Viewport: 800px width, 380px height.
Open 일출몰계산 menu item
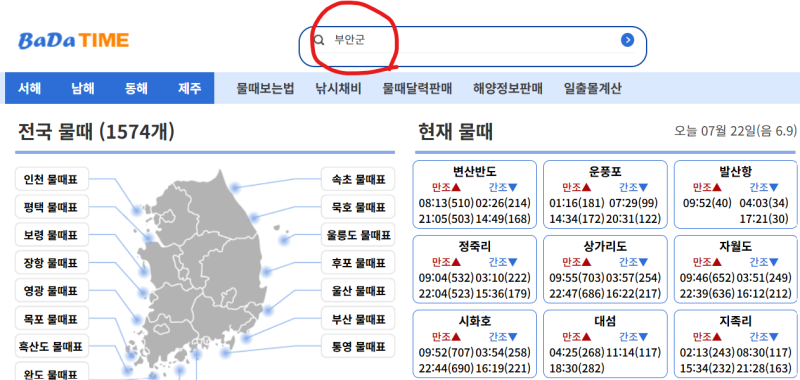[592, 88]
